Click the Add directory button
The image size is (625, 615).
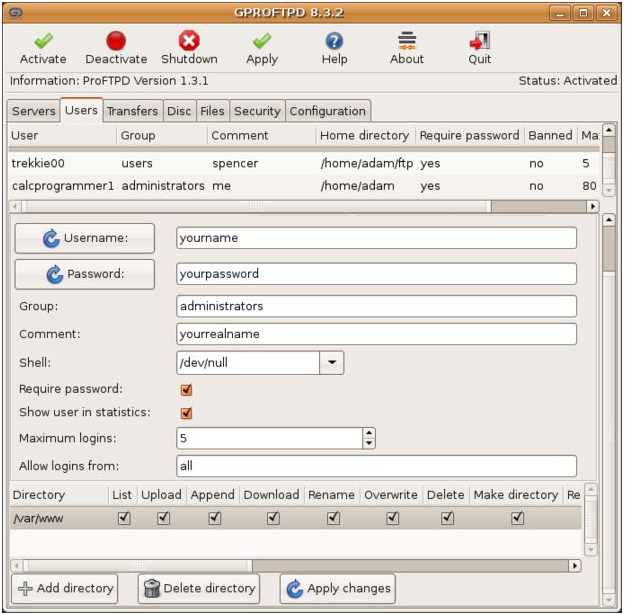click(65, 588)
